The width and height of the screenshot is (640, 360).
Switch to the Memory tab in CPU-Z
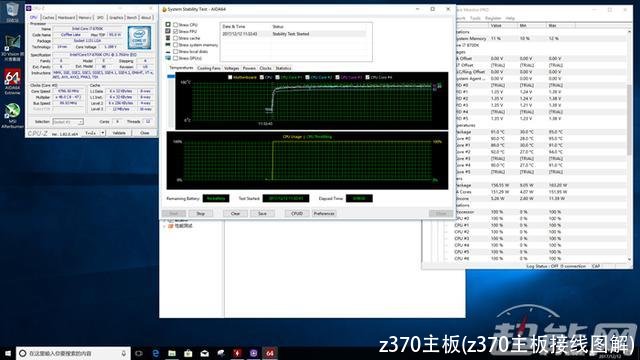[x=85, y=18]
